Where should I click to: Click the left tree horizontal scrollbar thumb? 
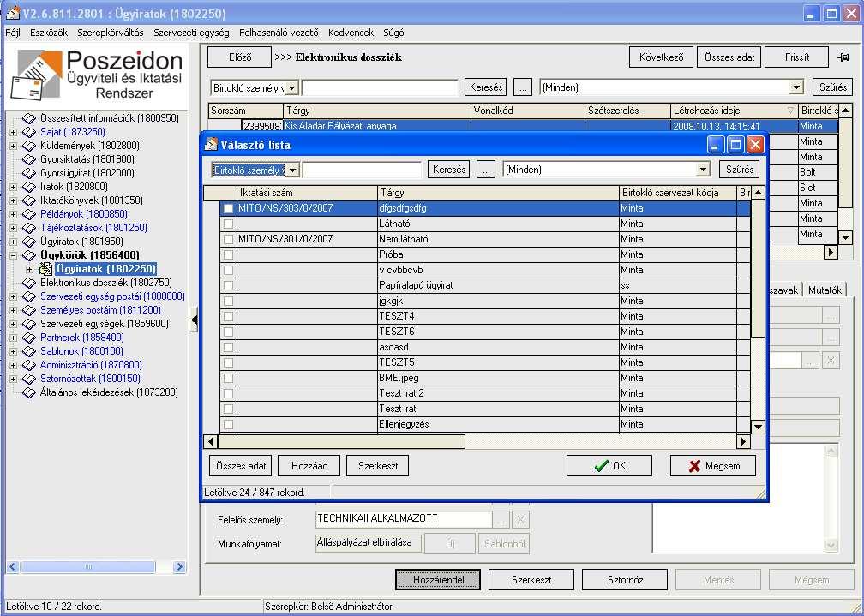[x=88, y=567]
